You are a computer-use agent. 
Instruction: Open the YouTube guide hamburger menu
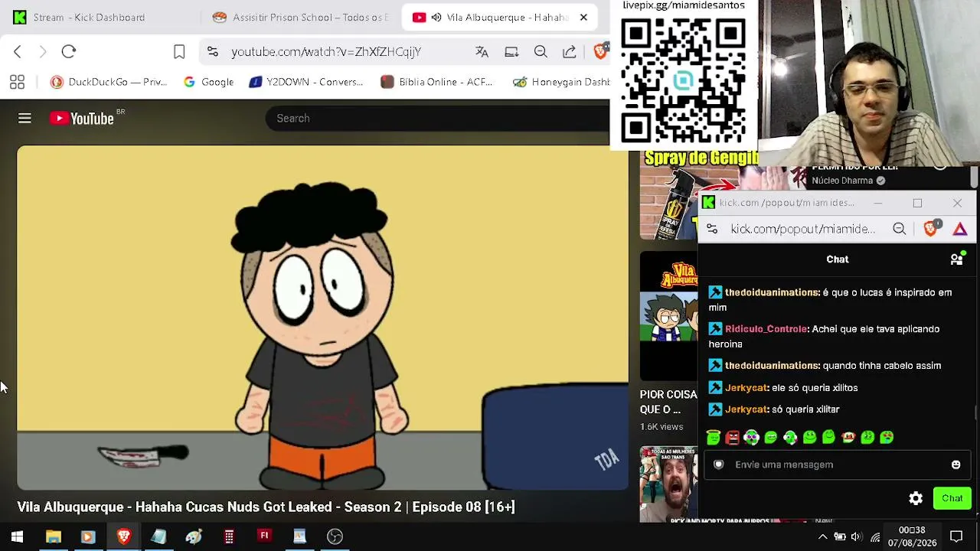click(24, 118)
